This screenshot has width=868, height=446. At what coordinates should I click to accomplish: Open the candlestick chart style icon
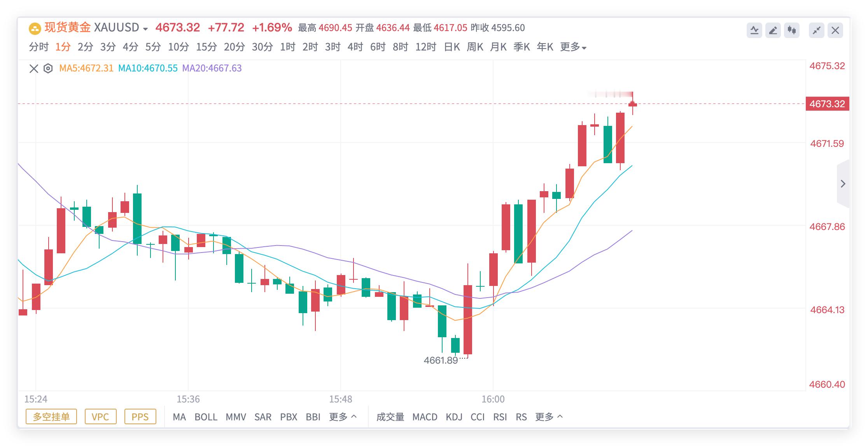point(791,30)
